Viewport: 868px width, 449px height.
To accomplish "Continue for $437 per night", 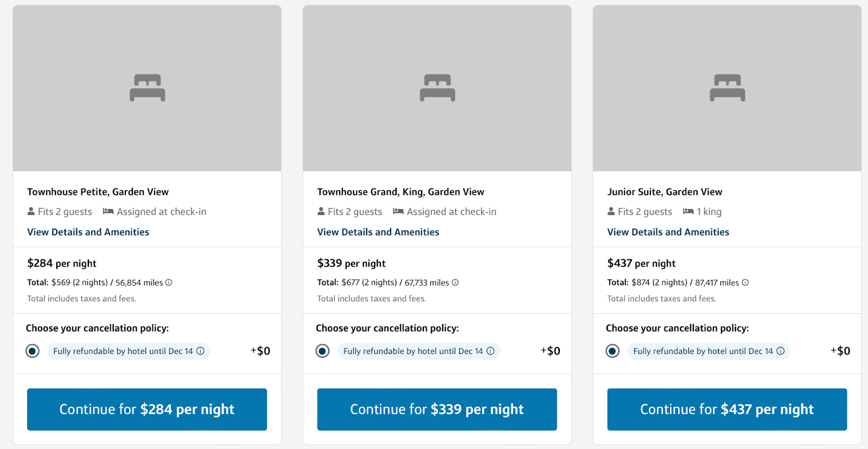I will tap(727, 409).
